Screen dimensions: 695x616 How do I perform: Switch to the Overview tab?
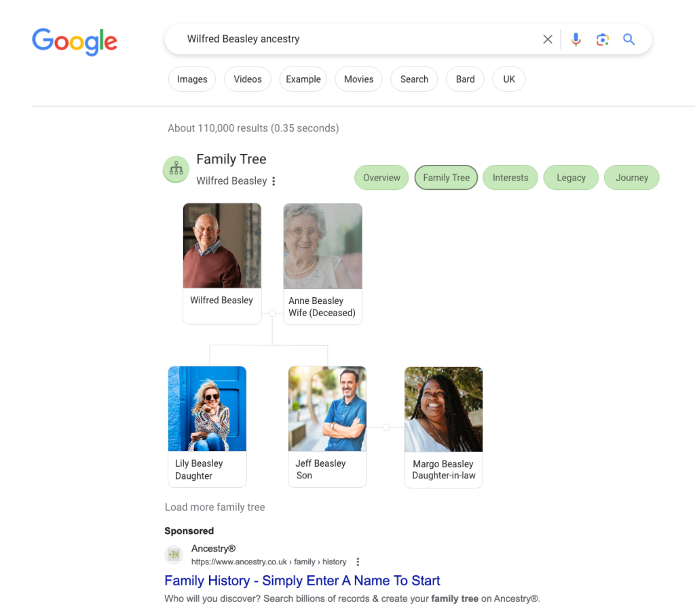(381, 178)
